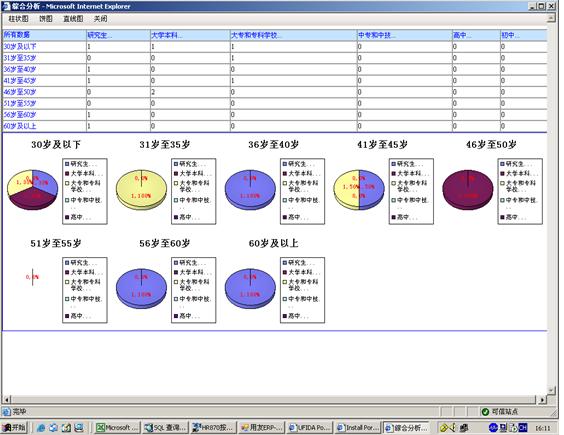Launch Internet Explorer from quick launch
564x435 pixels.
41,427
